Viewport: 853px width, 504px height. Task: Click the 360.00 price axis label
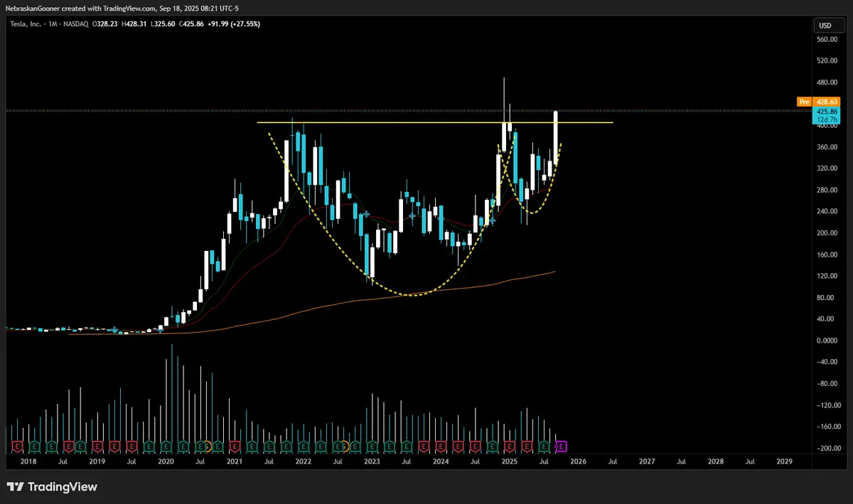827,147
